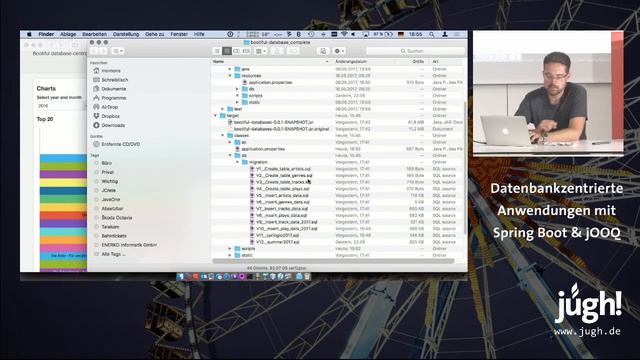This screenshot has height=360, width=640.
Task: Switch Finder to list view
Action: [x=227, y=51]
